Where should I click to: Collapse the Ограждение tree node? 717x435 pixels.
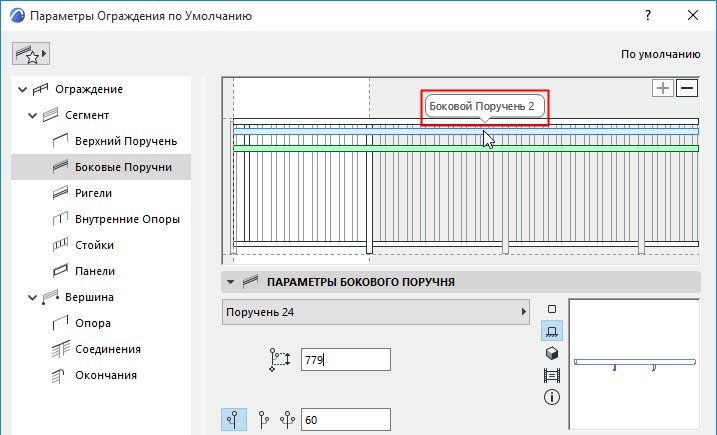click(22, 89)
